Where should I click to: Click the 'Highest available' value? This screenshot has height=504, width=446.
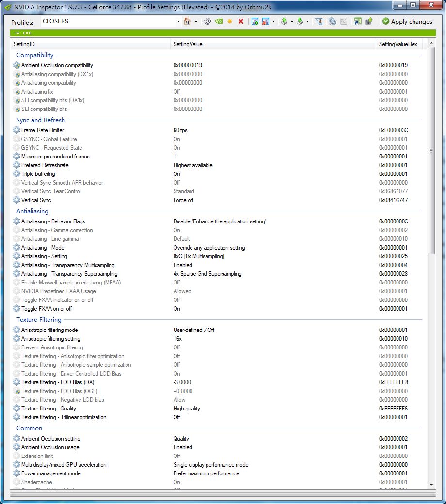(x=193, y=165)
